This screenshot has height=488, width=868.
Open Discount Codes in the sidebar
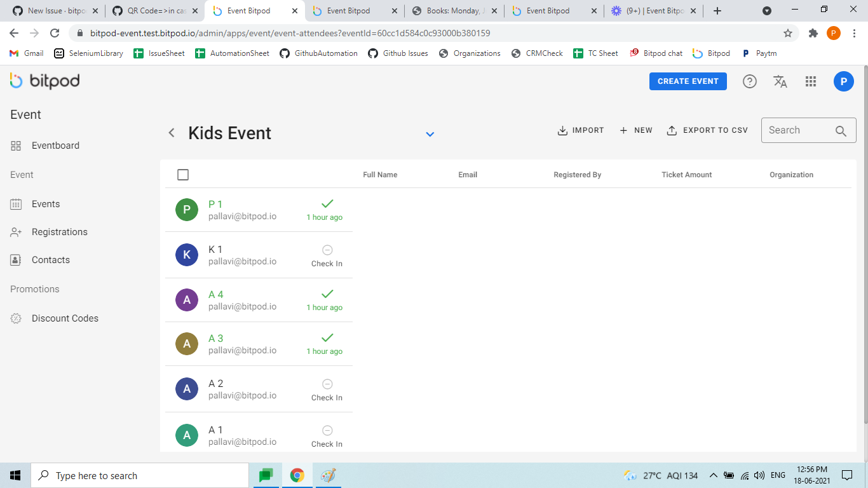(x=65, y=318)
